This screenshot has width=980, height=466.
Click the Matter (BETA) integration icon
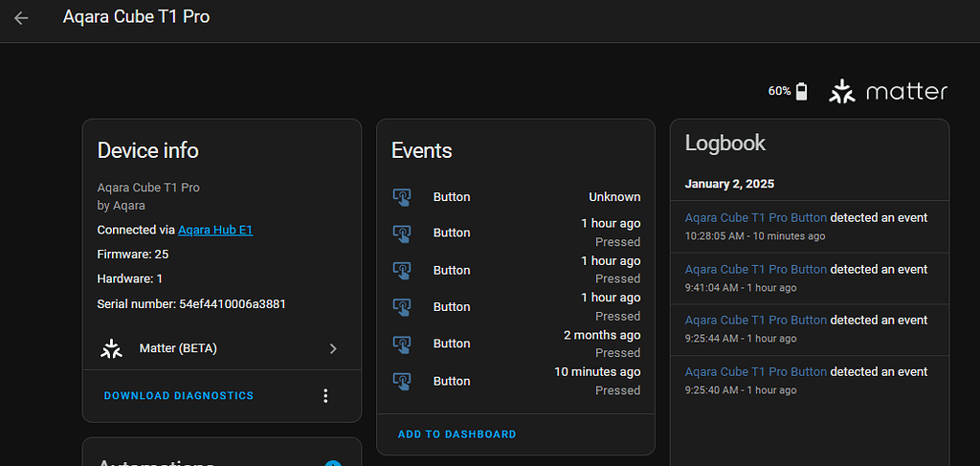112,348
